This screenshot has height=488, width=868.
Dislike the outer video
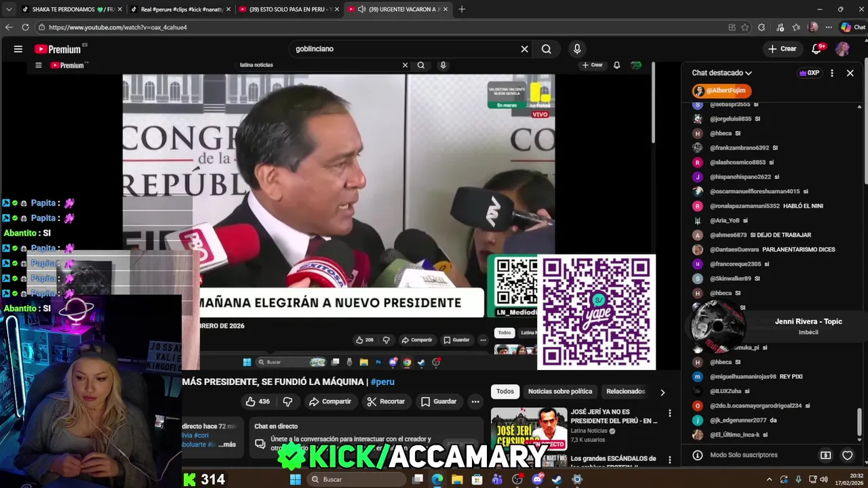pos(288,401)
